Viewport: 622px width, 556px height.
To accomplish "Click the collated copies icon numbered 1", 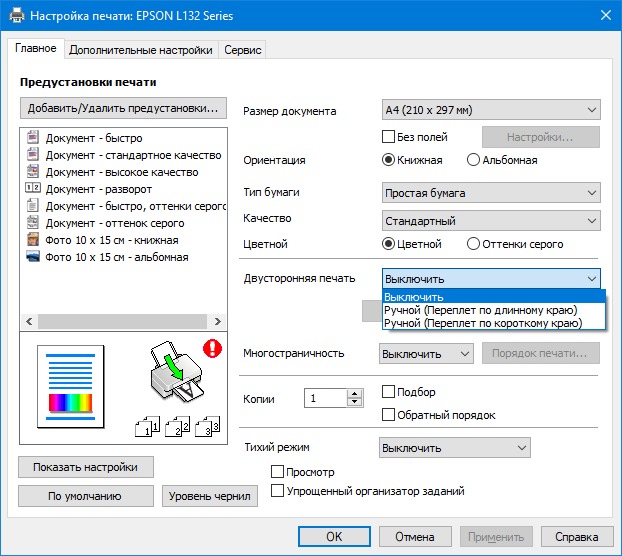I will [147, 426].
